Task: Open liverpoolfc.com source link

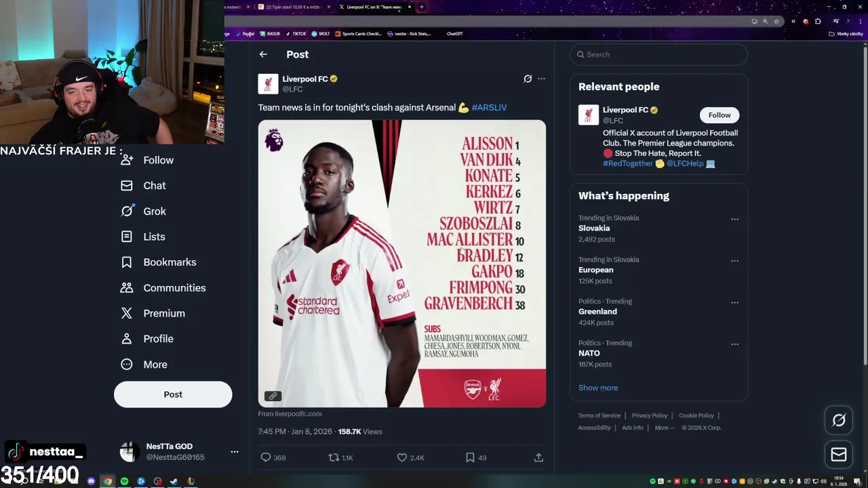Action: click(x=290, y=413)
